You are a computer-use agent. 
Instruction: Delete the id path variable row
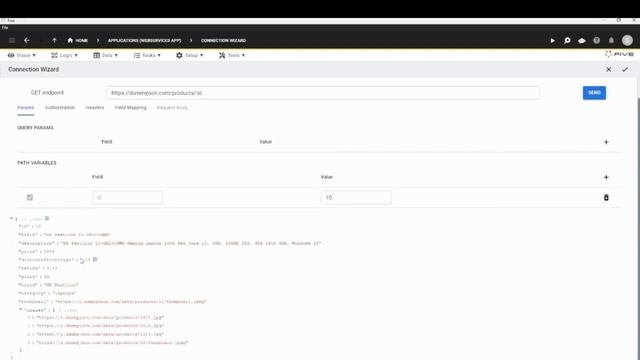pos(606,198)
